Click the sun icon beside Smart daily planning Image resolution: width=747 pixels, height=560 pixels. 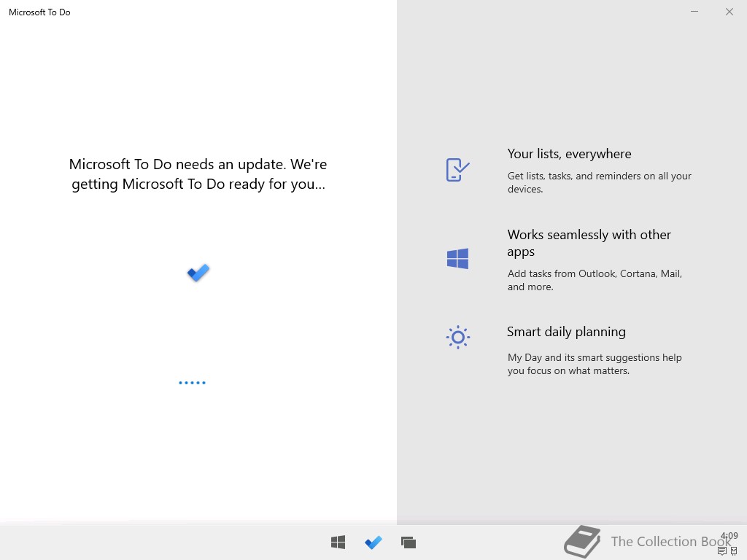click(458, 337)
